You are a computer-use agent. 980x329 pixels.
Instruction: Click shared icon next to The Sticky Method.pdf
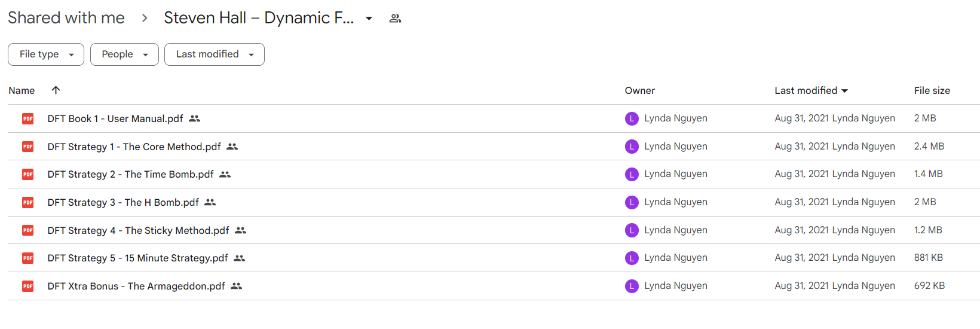[240, 230]
